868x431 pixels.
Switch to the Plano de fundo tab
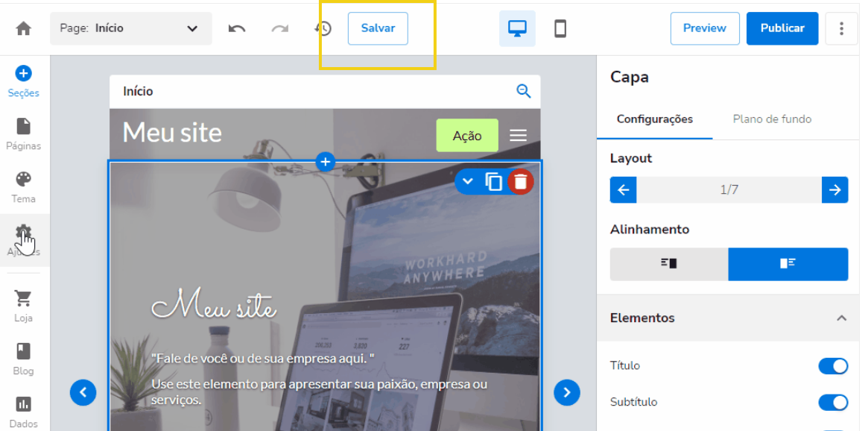(x=772, y=119)
